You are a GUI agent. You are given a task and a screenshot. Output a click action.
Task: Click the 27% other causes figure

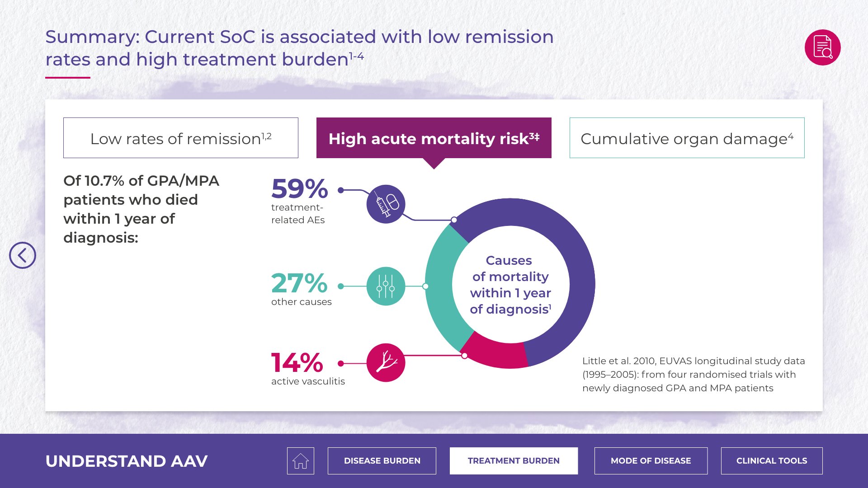coord(299,283)
